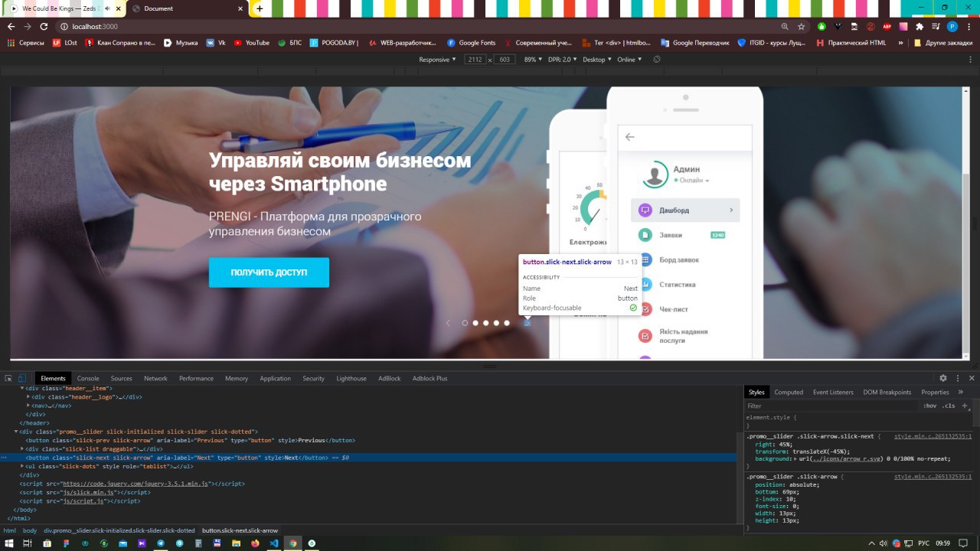Show more styles pane tabs chevron
This screenshot has height=551, width=980.
click(x=959, y=392)
